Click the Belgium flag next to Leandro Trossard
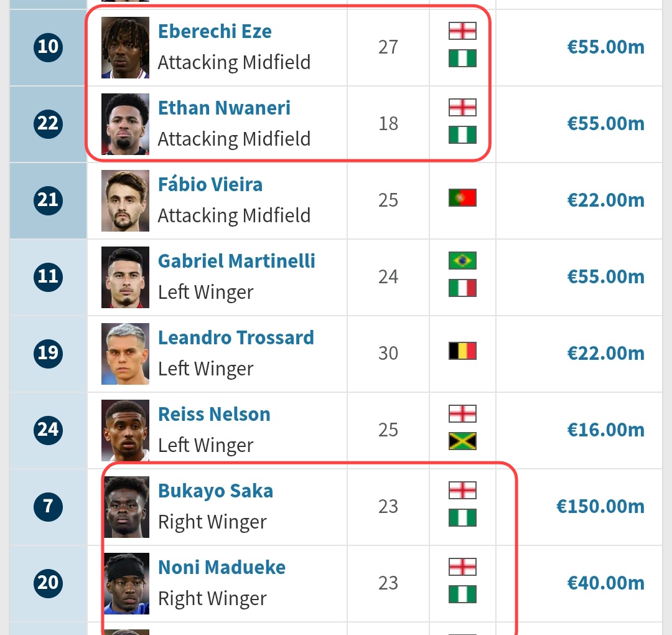This screenshot has height=635, width=672. [462, 350]
